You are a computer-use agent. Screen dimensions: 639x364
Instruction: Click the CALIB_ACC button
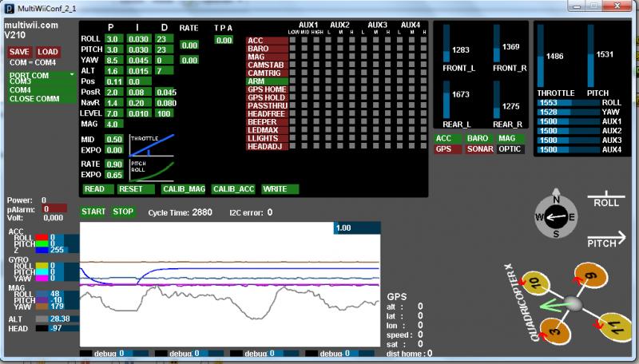(233, 189)
